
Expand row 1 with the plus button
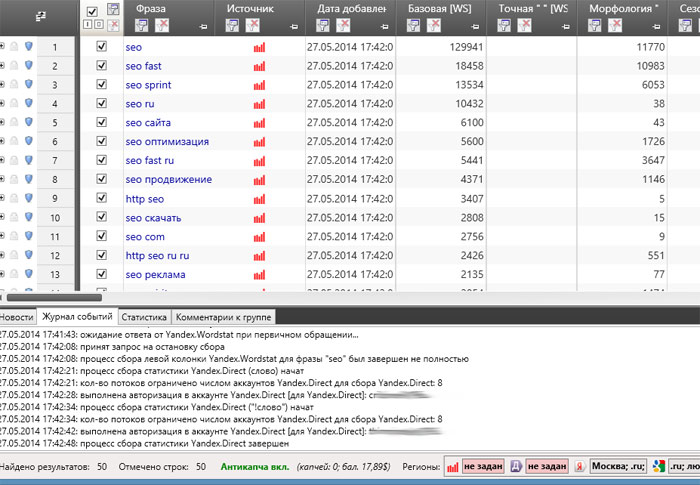coord(2,47)
